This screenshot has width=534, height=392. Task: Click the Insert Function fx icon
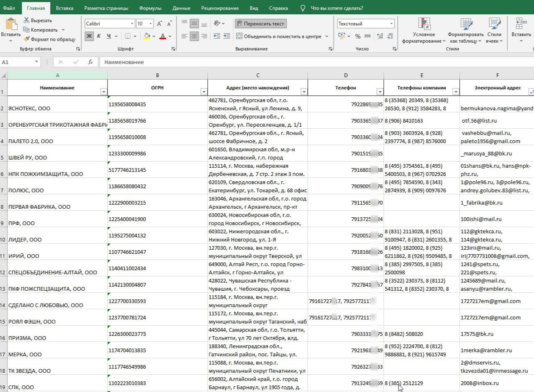tap(90, 62)
